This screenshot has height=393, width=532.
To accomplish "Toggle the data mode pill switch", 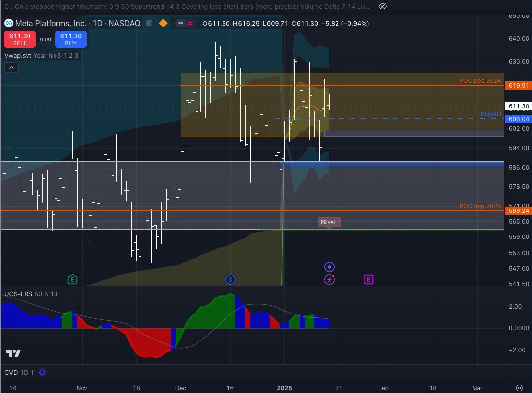I will tap(187, 24).
